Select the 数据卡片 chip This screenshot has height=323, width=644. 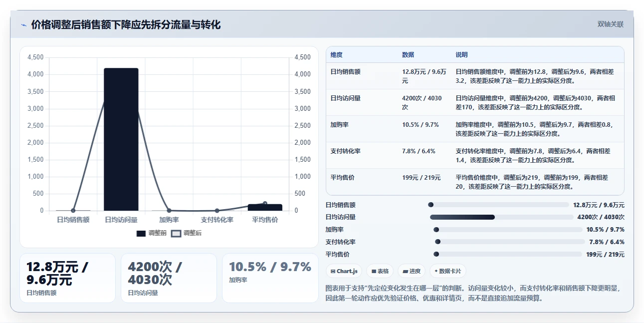(448, 271)
